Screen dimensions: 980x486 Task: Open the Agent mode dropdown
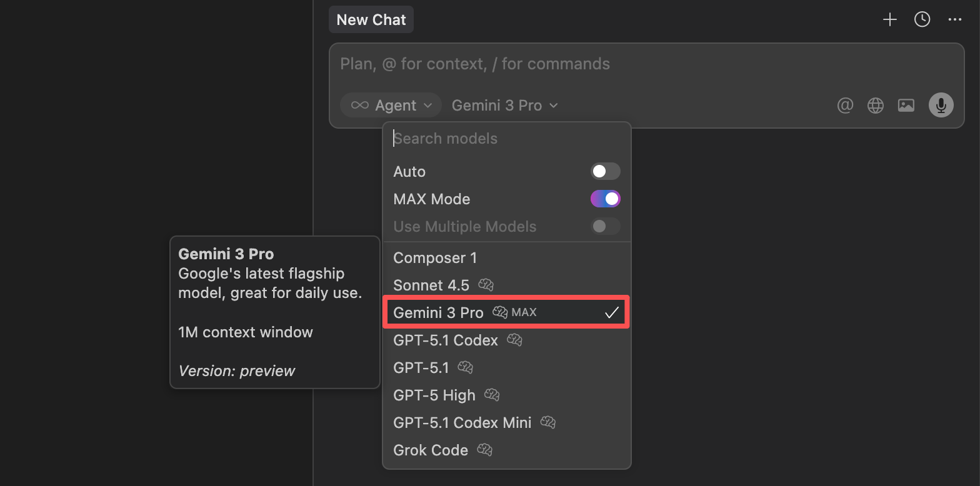tap(390, 105)
